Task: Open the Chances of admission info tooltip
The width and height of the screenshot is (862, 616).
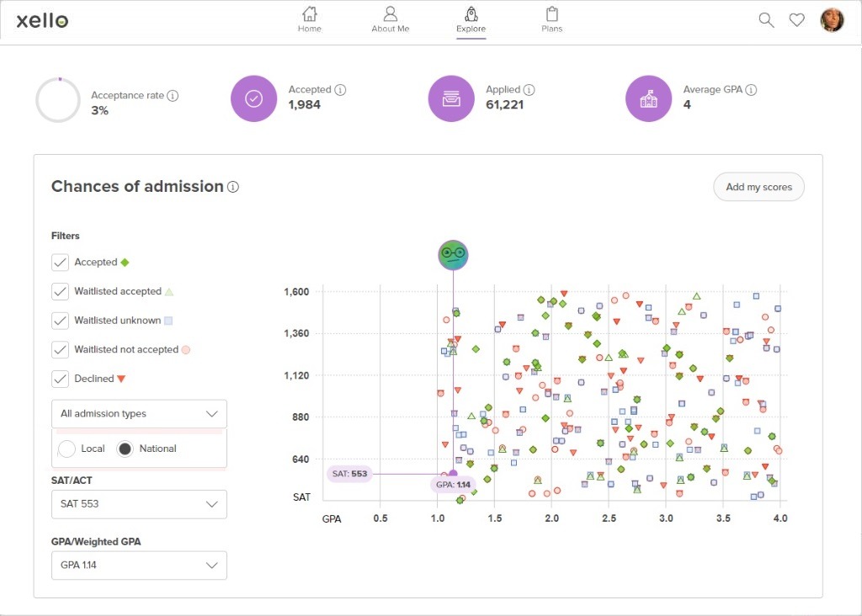Action: [232, 187]
